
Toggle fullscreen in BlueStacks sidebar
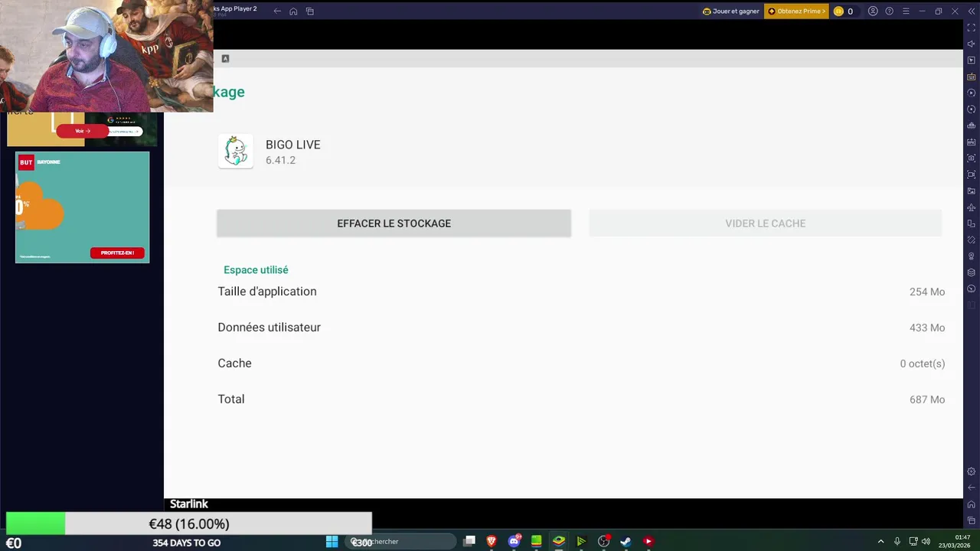[x=972, y=28]
